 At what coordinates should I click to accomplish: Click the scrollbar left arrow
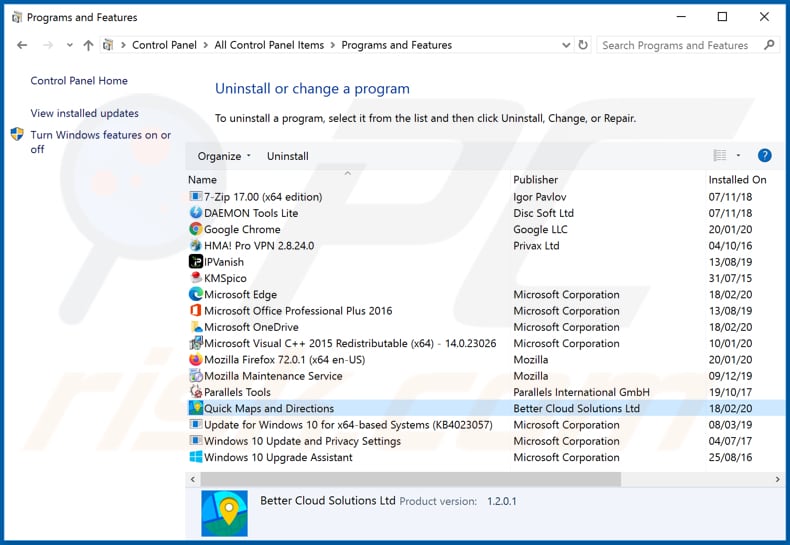[x=193, y=480]
